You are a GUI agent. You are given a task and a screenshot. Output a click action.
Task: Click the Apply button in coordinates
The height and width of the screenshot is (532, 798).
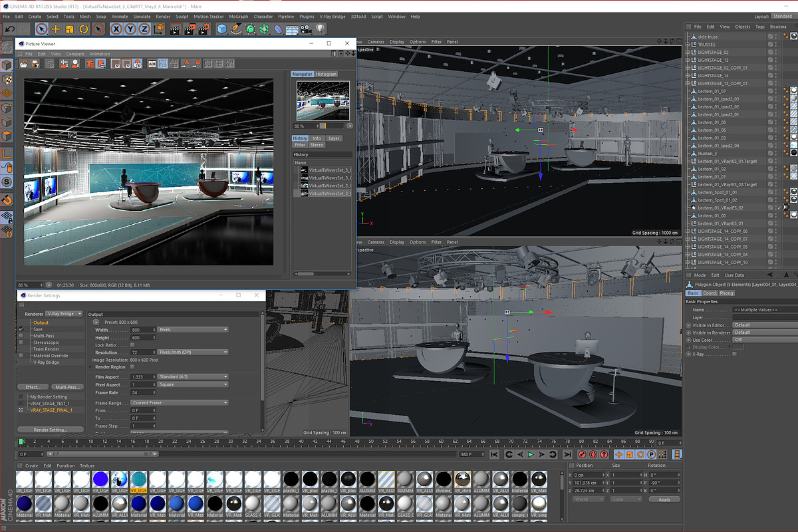coord(664,499)
